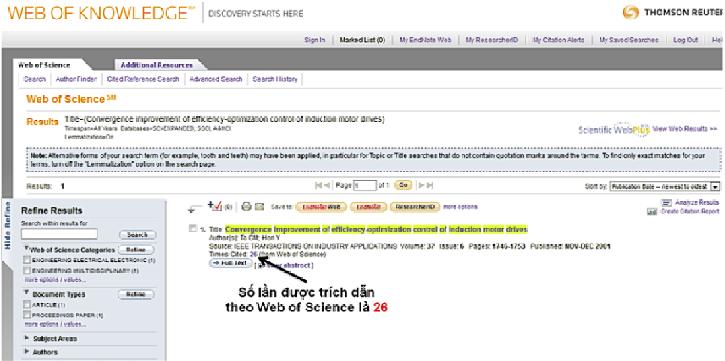Check the Proceedings Paper document type
The image size is (725, 361).
tap(27, 315)
